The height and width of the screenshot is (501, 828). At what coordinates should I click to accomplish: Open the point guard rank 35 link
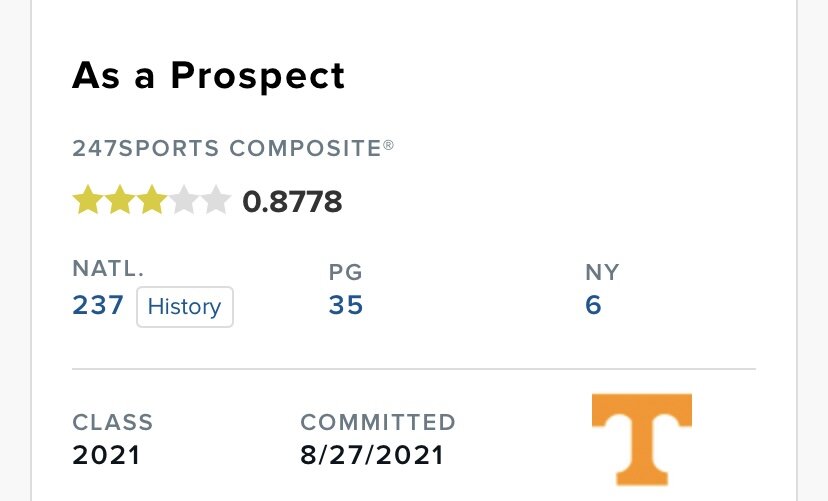(x=346, y=306)
